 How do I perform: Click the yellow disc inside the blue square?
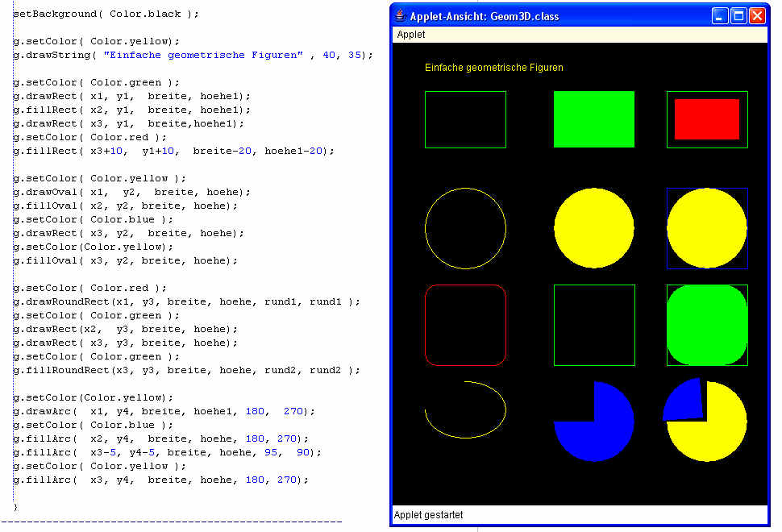click(707, 228)
